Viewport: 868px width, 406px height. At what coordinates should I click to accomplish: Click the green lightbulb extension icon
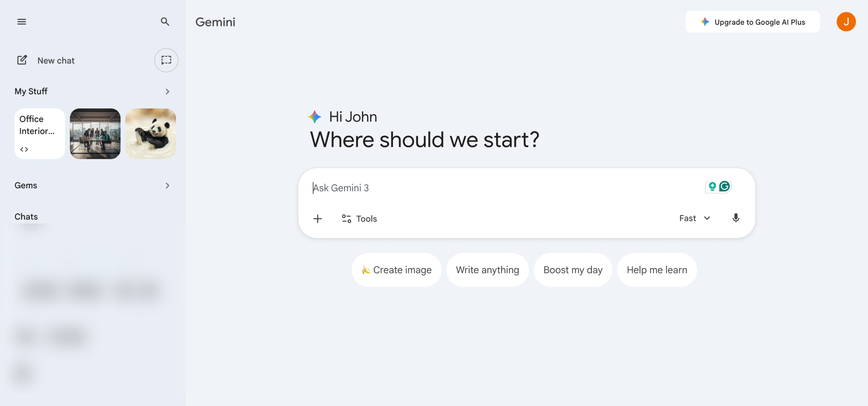pos(712,186)
